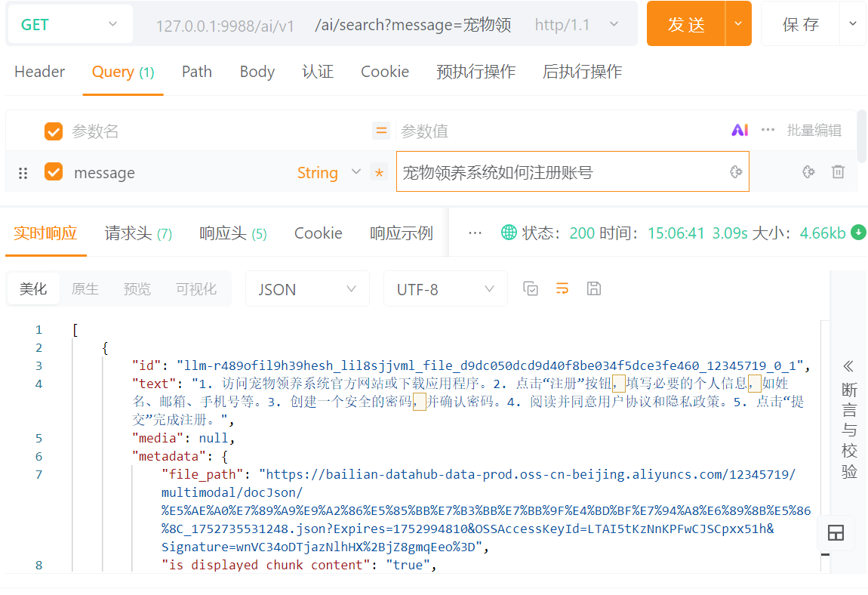Screen dimensions: 868x595
Task: Open the more options ellipsis beside 批量编辑
Action: pos(768,130)
